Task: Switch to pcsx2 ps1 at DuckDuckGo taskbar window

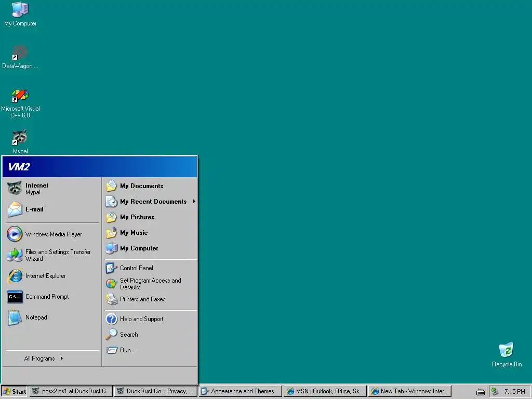Action: pos(71,391)
